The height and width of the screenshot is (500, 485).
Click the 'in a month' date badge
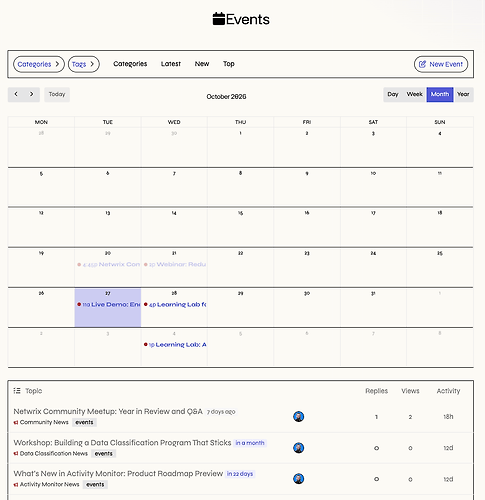[250, 443]
